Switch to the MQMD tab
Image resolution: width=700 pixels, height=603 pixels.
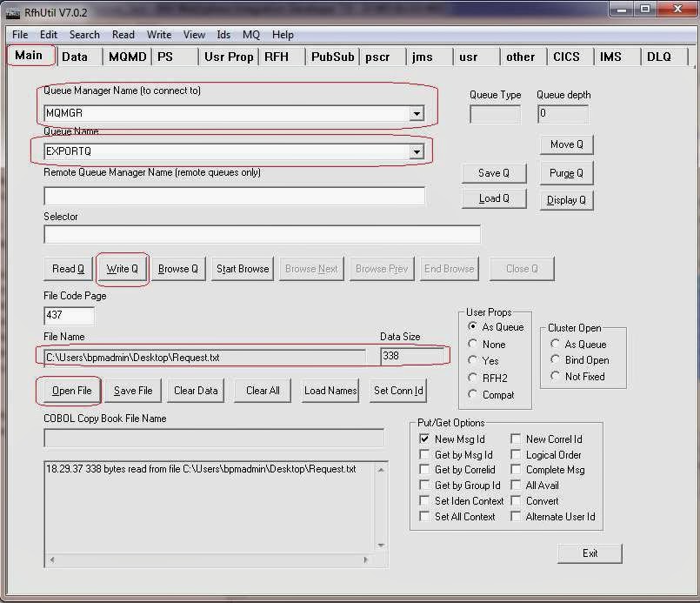[x=129, y=56]
